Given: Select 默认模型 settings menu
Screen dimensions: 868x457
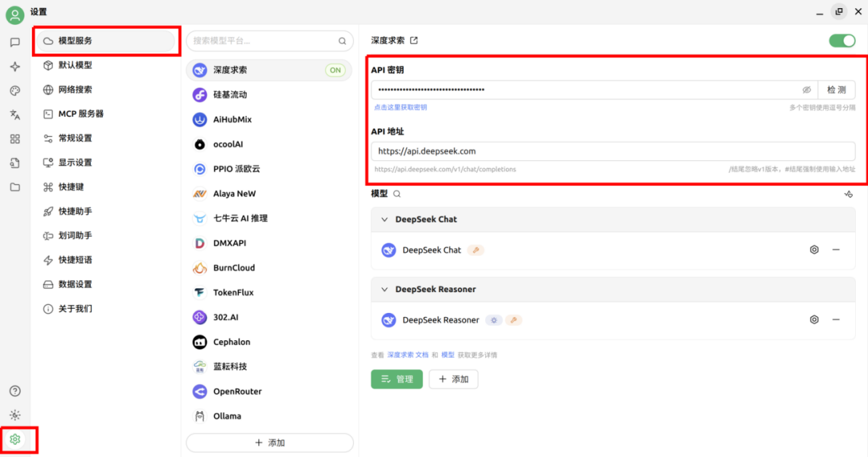Looking at the screenshot, I should click(x=106, y=66).
